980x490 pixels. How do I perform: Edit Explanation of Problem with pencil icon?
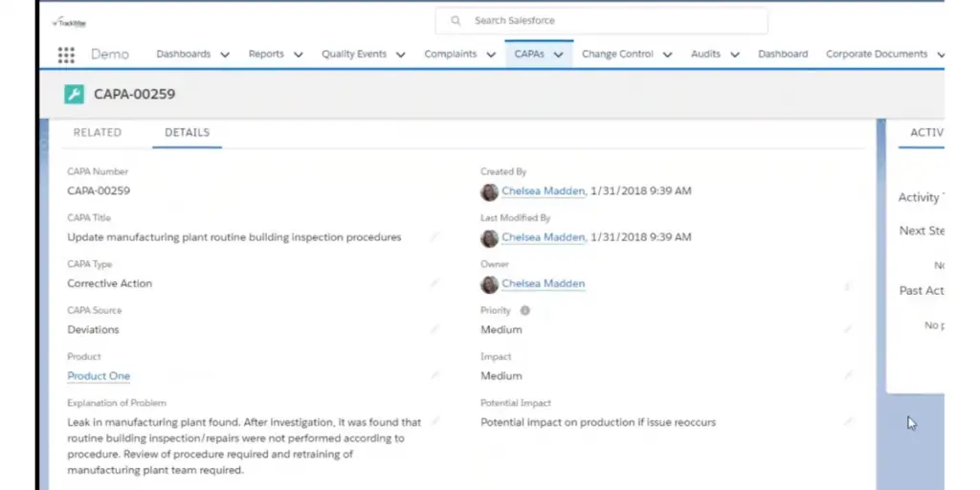pyautogui.click(x=435, y=422)
